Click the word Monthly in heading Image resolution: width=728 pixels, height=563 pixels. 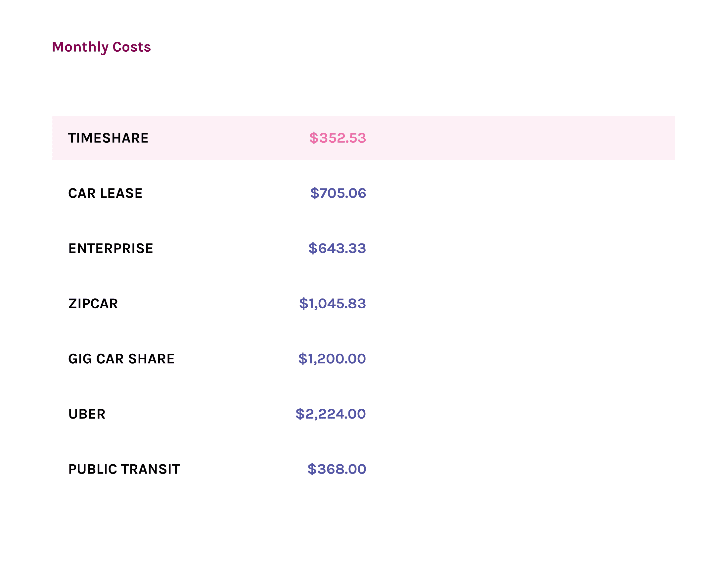click(x=80, y=47)
